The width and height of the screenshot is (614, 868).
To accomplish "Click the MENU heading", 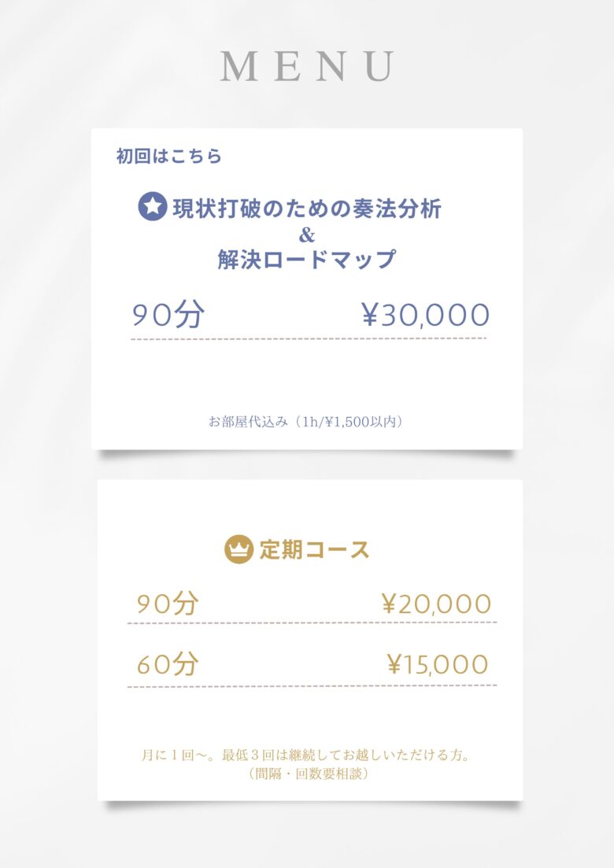I will pyautogui.click(x=307, y=66).
